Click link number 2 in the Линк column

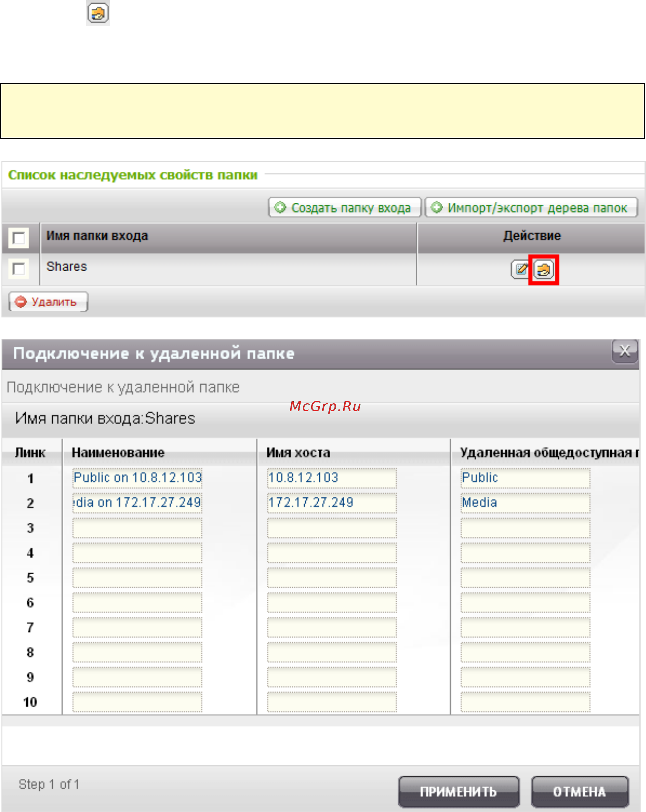[x=31, y=503]
